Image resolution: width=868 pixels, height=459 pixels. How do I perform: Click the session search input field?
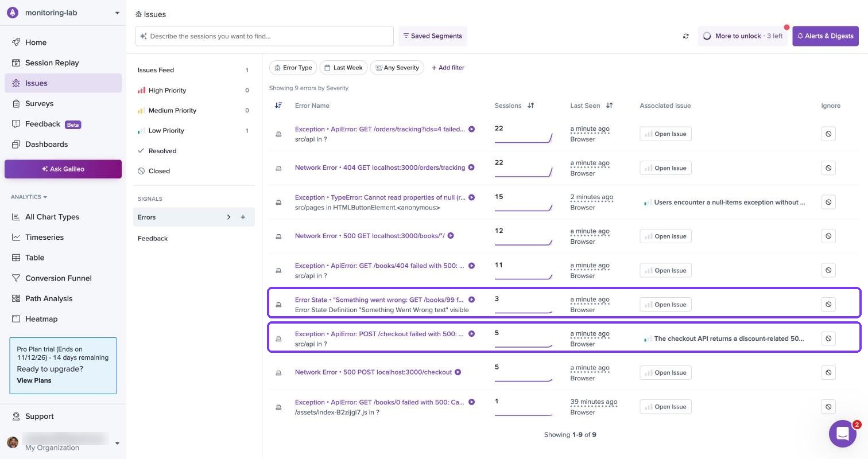pyautogui.click(x=265, y=36)
